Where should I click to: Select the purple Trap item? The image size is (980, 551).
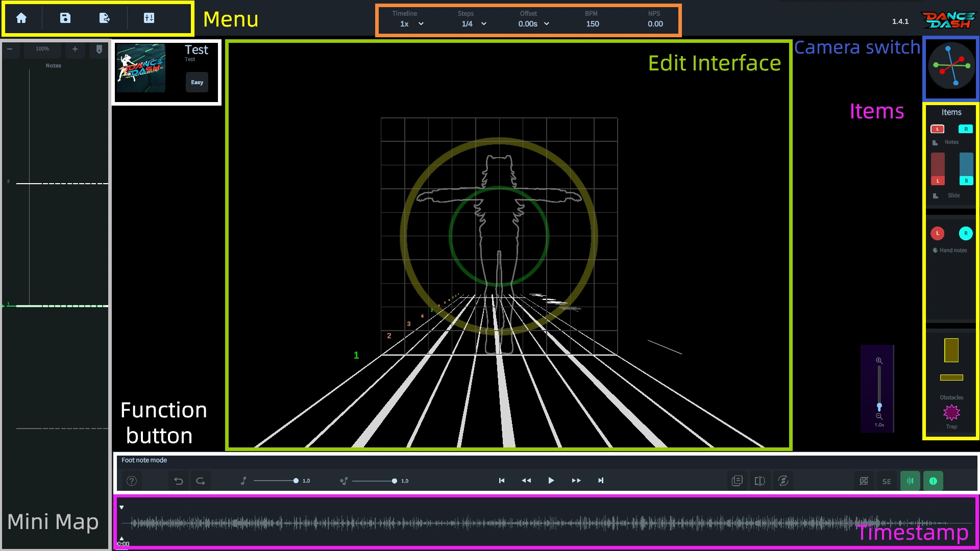point(951,412)
